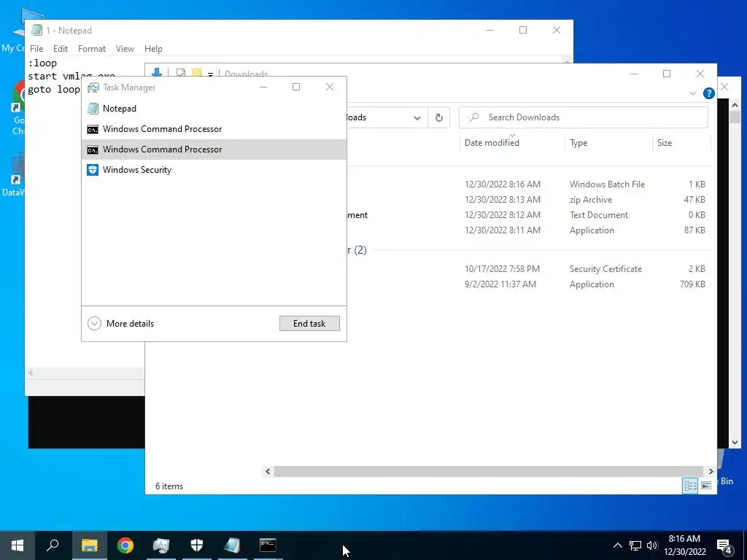Select the zip Archive row in Explorer

529,200
